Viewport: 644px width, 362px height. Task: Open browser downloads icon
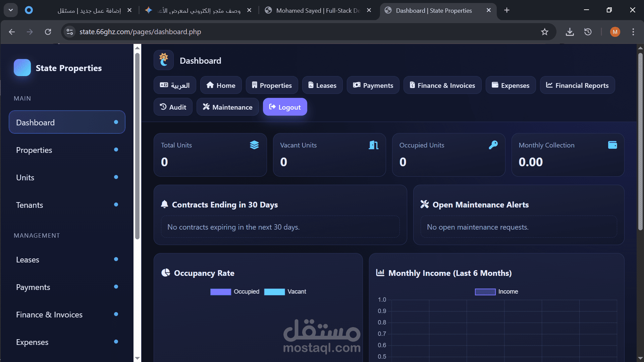tap(570, 32)
